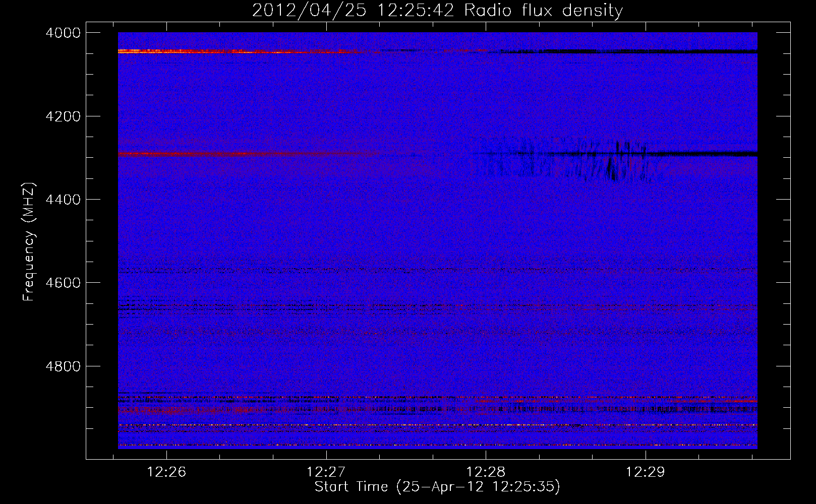Click the 12:27 time axis label
This screenshot has height=504, width=816.
tap(326, 472)
